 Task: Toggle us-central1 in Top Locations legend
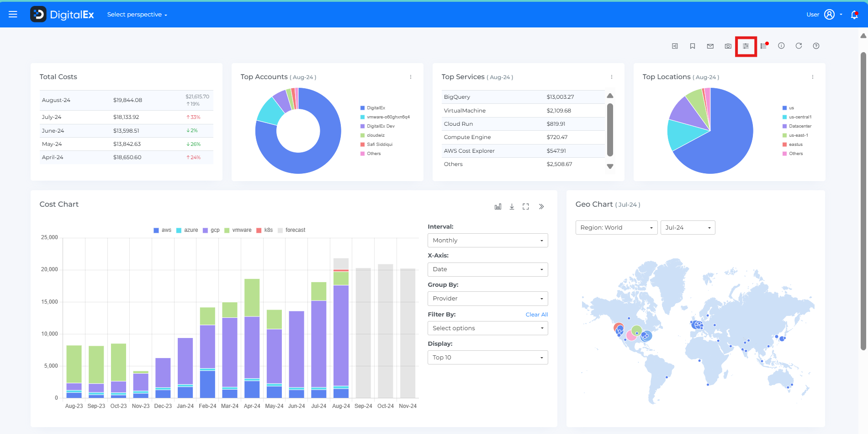797,117
